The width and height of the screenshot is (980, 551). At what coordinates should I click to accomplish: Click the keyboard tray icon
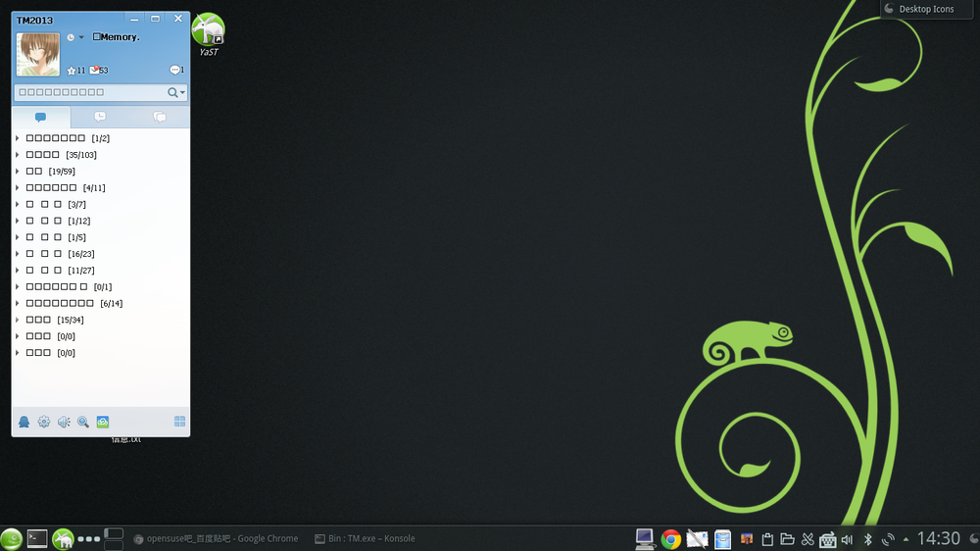pyautogui.click(x=827, y=539)
